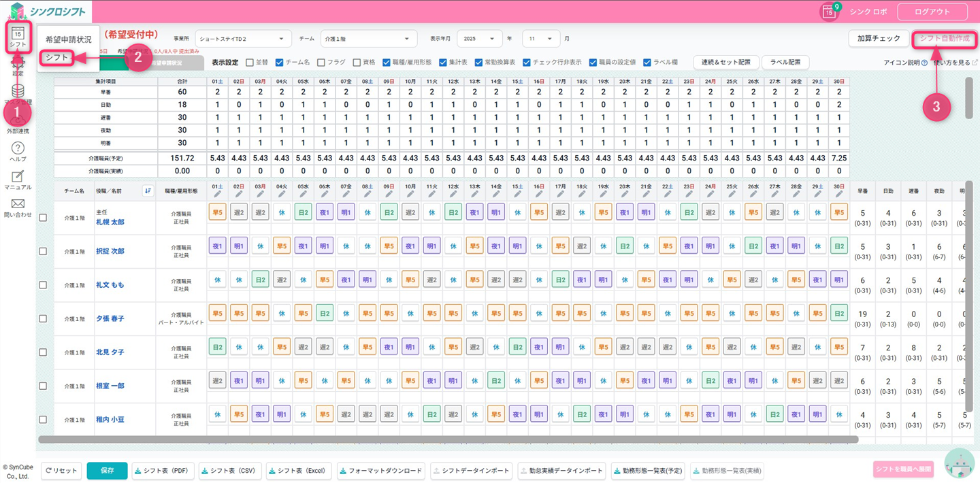Expand the チーム dropdown 介護1階
980x483 pixels.
click(x=367, y=39)
